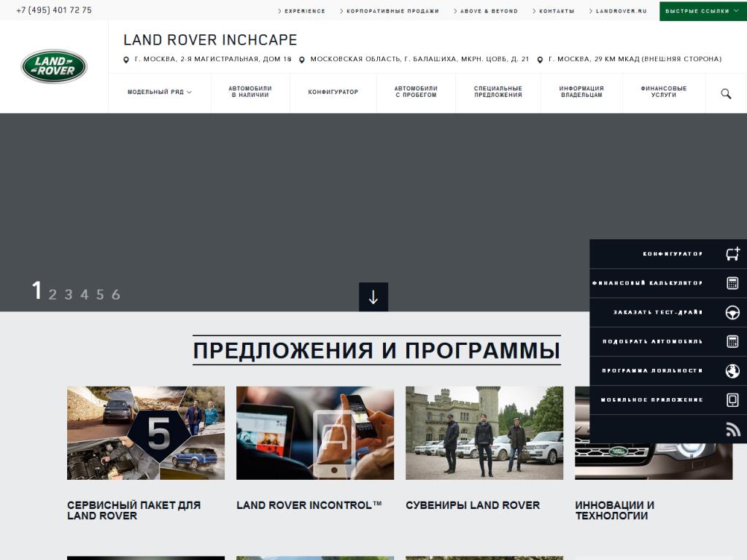Open Конфигуратор in main navigation
Image resolution: width=747 pixels, height=560 pixels.
333,92
